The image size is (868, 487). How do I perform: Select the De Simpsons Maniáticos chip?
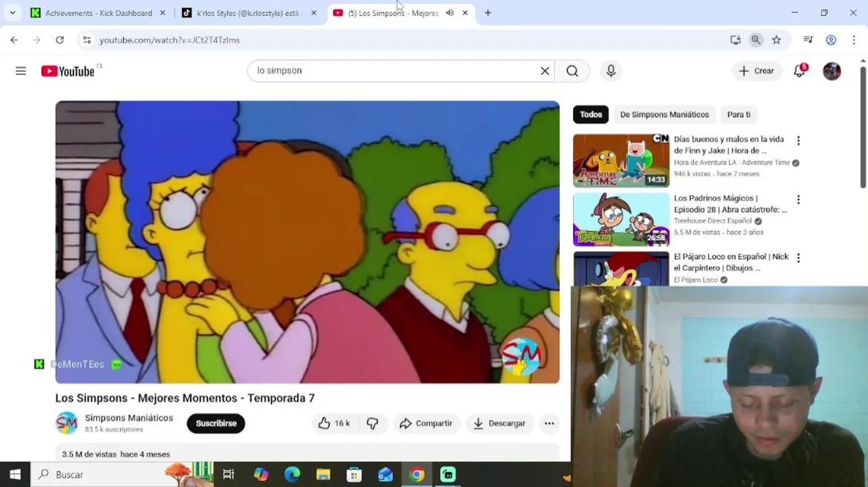(665, 114)
